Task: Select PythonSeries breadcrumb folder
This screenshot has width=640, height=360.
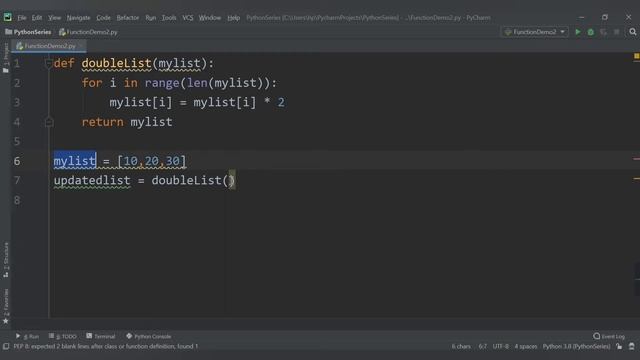Action: coord(28,32)
